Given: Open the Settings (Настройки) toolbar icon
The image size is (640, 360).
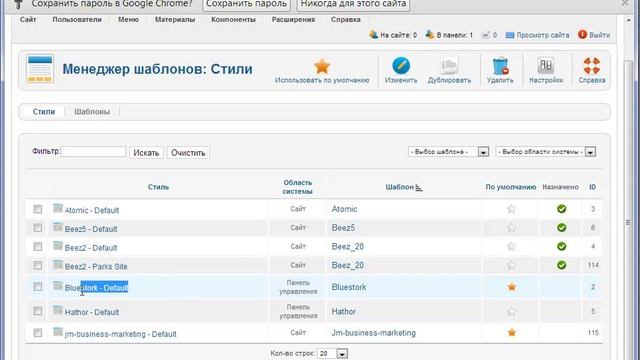Looking at the screenshot, I should pos(546,66).
